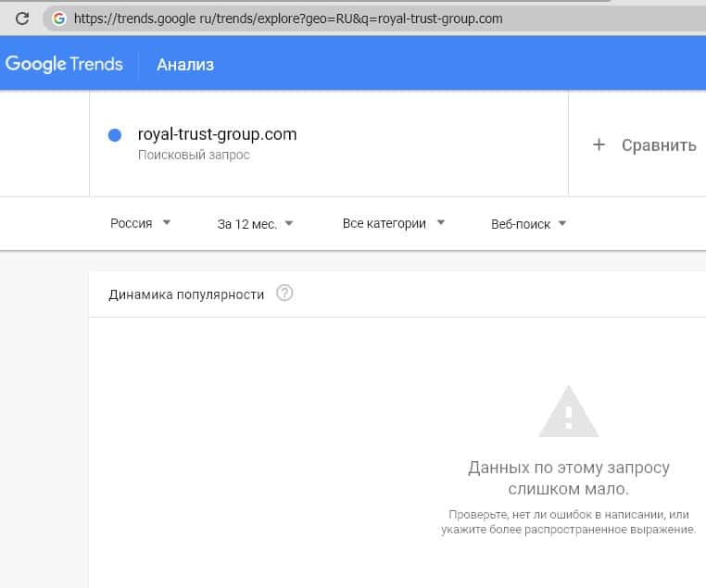This screenshot has width=706, height=588.
Task: Click the Динамика популярности heading
Action: click(186, 294)
